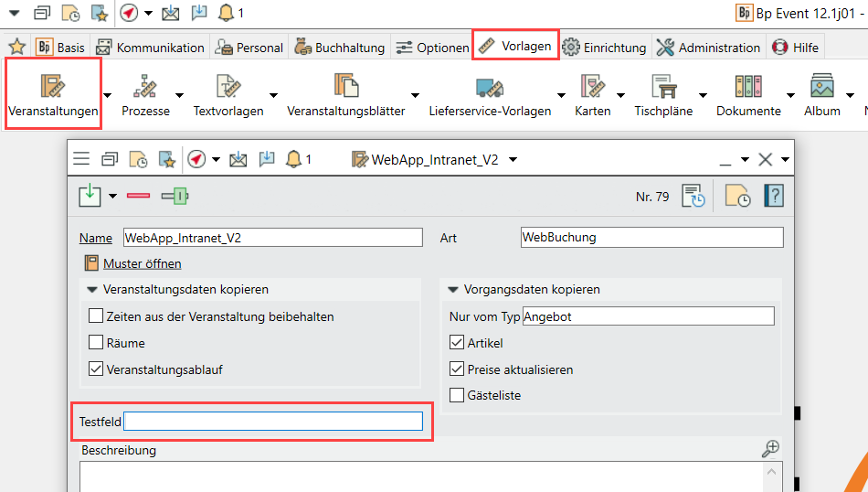Click the notification bell in inner window
The width and height of the screenshot is (868, 492).
point(293,159)
